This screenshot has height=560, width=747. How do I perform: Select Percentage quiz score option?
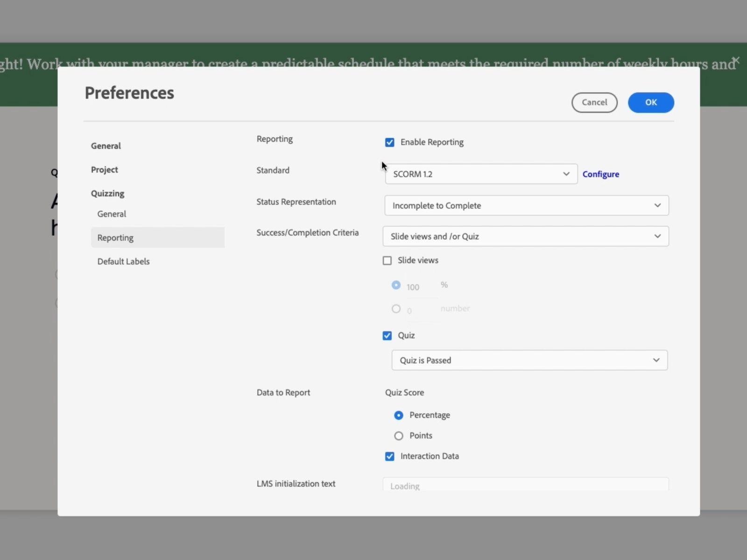click(x=398, y=415)
